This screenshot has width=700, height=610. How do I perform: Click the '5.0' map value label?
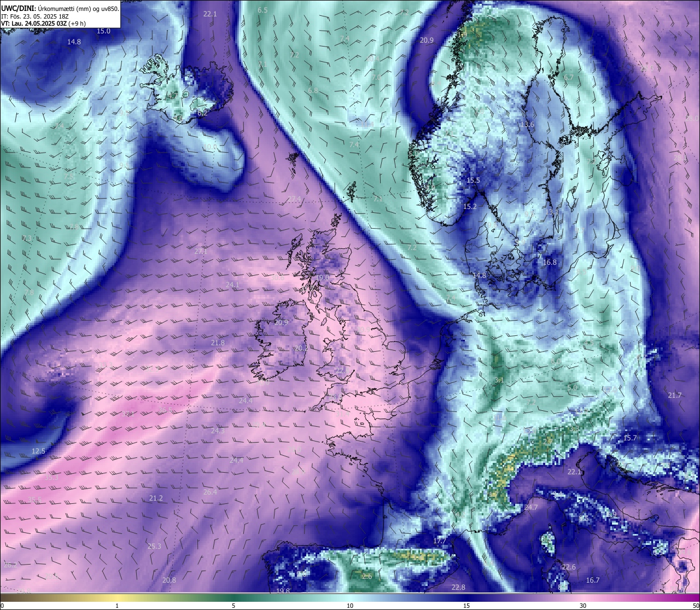coord(572,387)
